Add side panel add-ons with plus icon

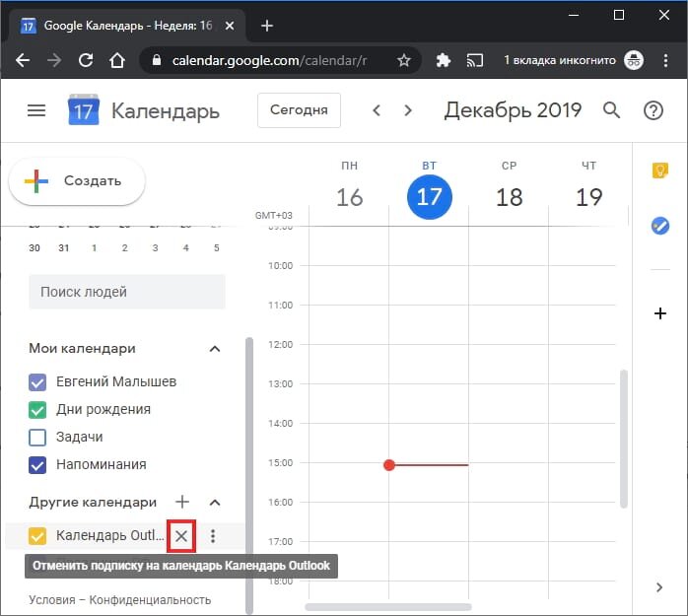(x=660, y=313)
